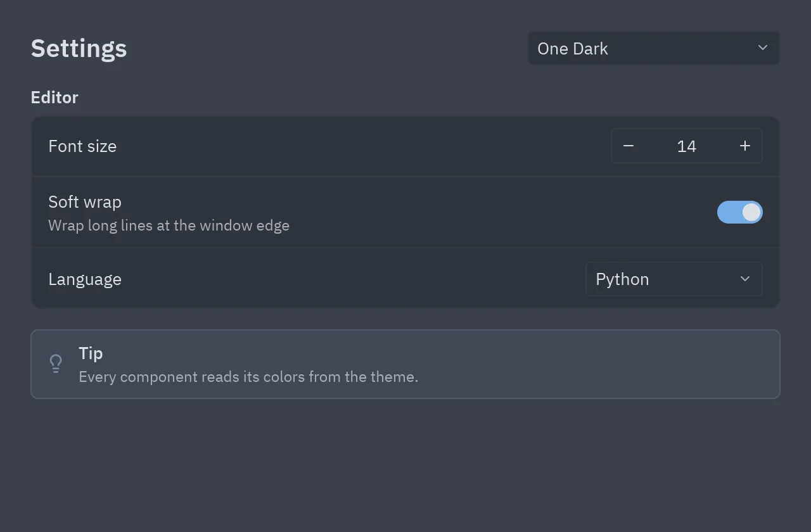Click "Every component reads its colors from the theme."

pyautogui.click(x=248, y=377)
